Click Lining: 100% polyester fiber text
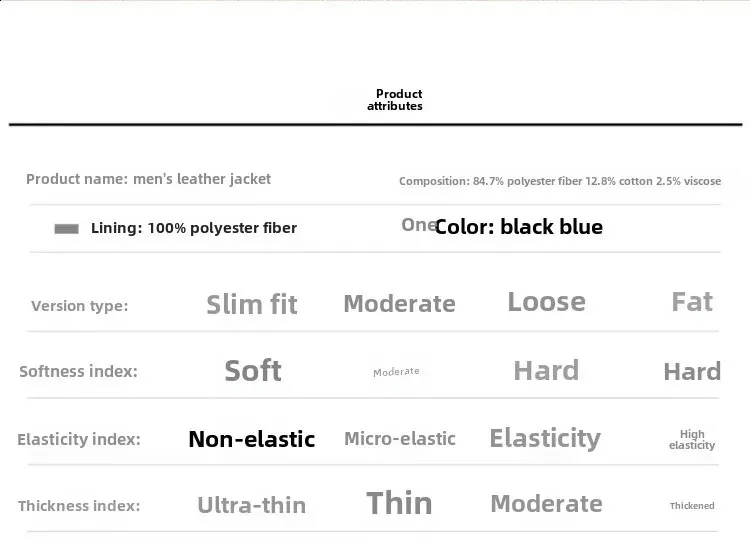Screen dimensions: 750x550 pos(194,228)
